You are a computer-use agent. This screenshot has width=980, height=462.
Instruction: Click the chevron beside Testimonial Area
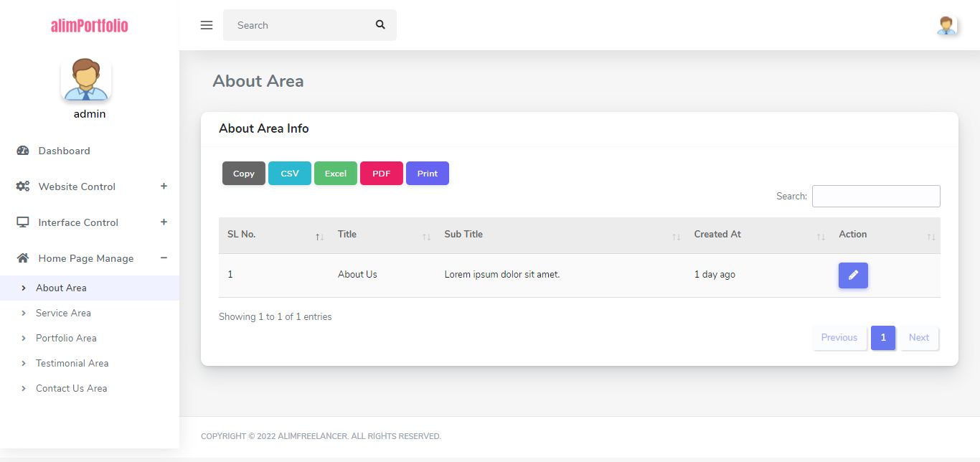click(x=24, y=364)
